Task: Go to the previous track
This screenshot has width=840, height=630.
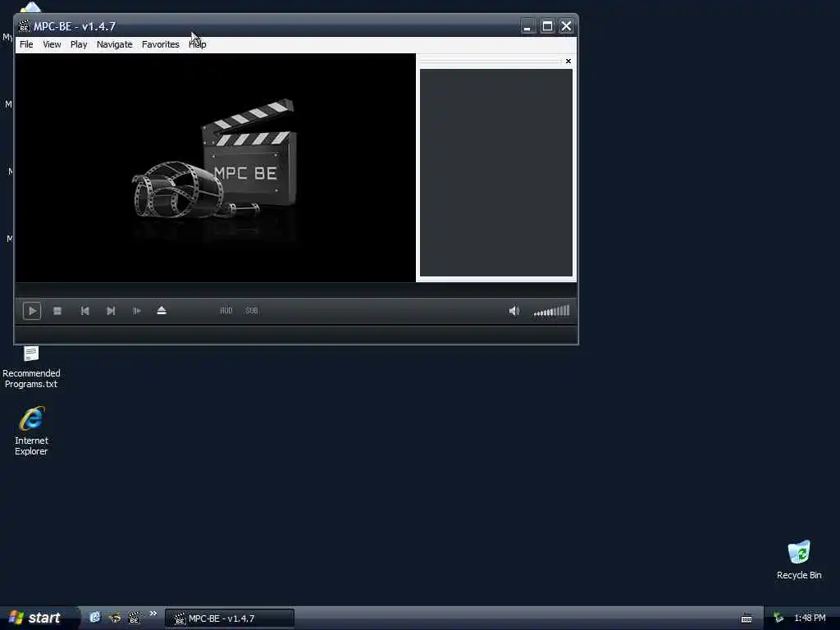Action: click(x=84, y=311)
